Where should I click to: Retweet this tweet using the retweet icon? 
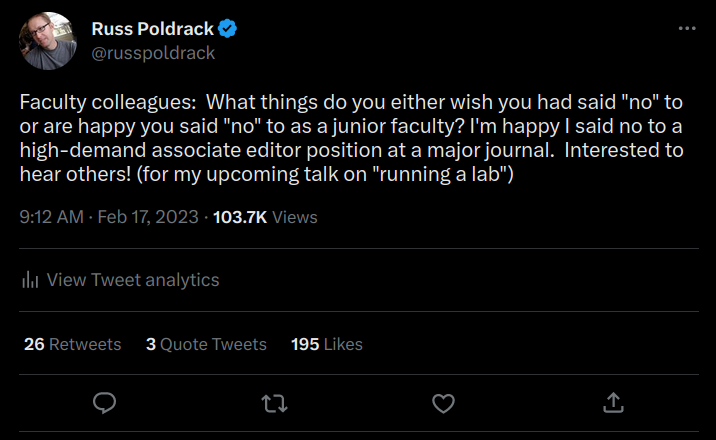click(x=273, y=402)
